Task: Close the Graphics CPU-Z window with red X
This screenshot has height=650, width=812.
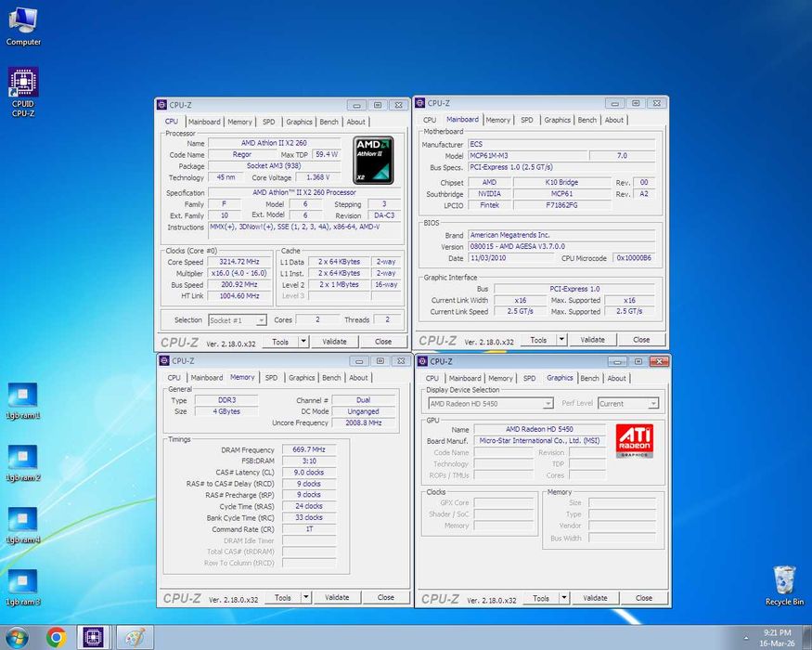Action: click(x=659, y=361)
